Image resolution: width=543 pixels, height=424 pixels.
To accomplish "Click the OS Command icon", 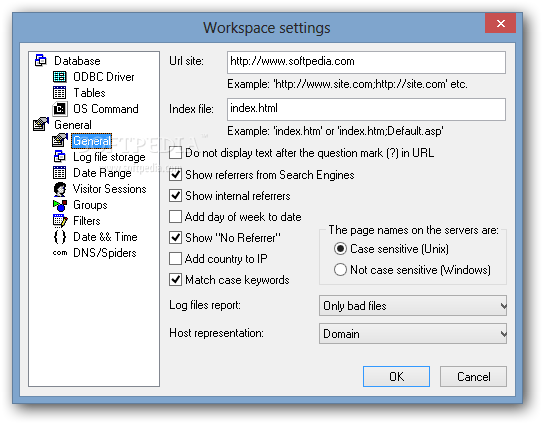I will click(x=60, y=109).
